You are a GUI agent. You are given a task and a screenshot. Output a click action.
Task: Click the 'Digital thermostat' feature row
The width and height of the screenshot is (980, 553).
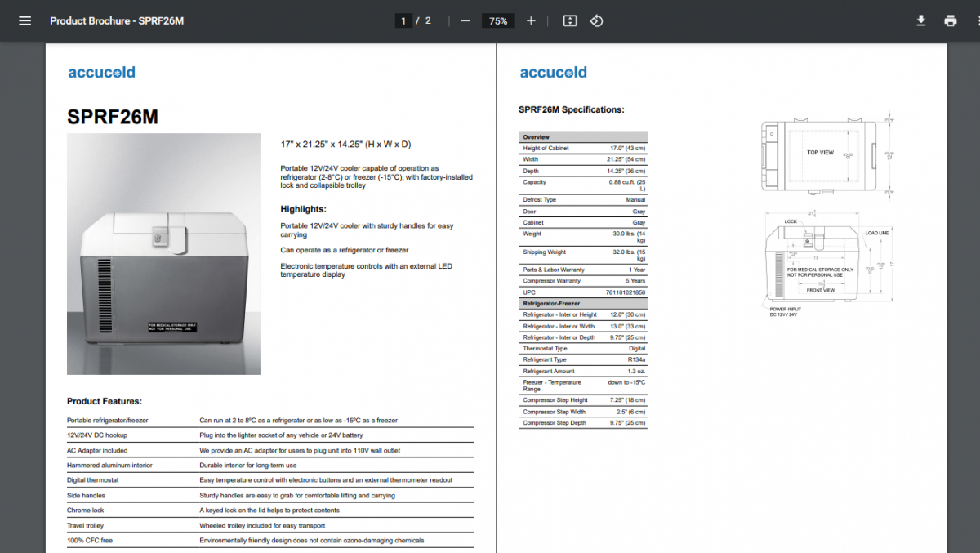pyautogui.click(x=270, y=480)
